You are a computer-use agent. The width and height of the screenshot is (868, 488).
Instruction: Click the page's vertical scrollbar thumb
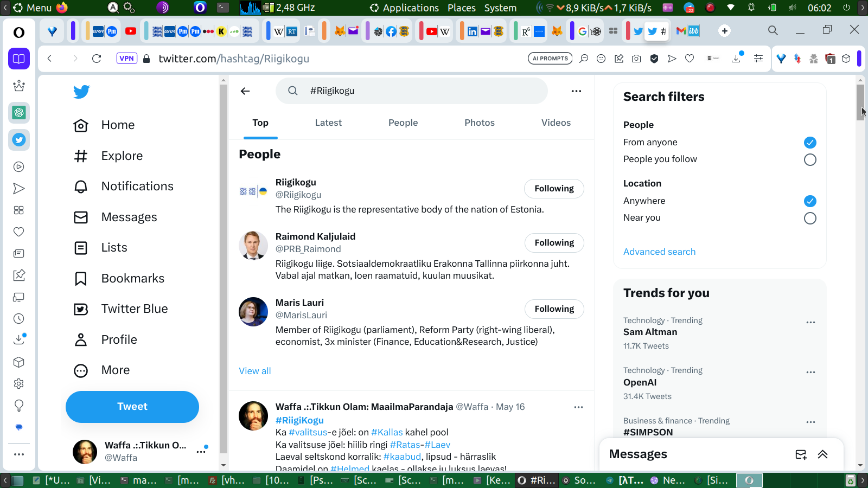(860, 102)
